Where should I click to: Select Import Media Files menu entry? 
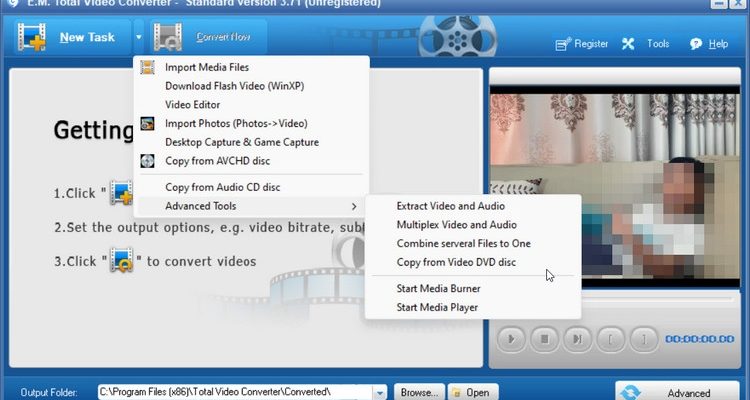[252, 67]
